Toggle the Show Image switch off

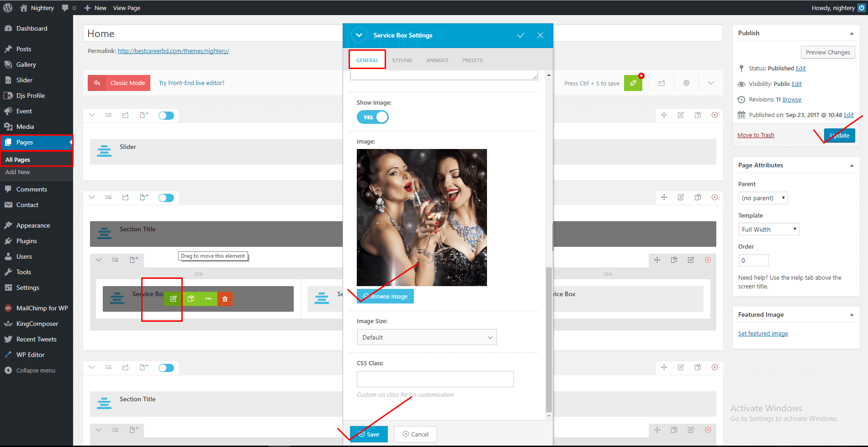click(x=373, y=117)
